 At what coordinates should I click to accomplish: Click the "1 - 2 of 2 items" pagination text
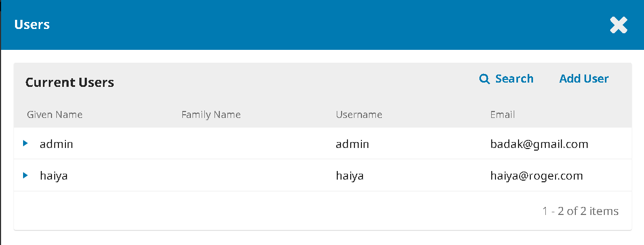580,211
